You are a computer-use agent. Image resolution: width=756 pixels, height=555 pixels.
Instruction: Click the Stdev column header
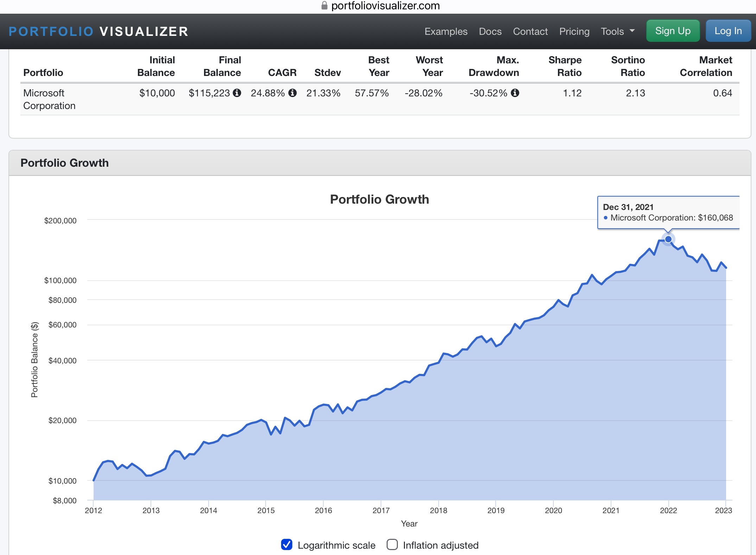coord(328,72)
